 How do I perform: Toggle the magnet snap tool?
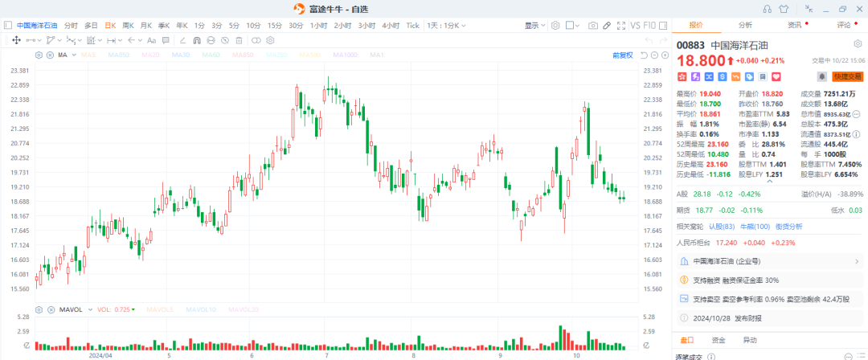(197, 40)
